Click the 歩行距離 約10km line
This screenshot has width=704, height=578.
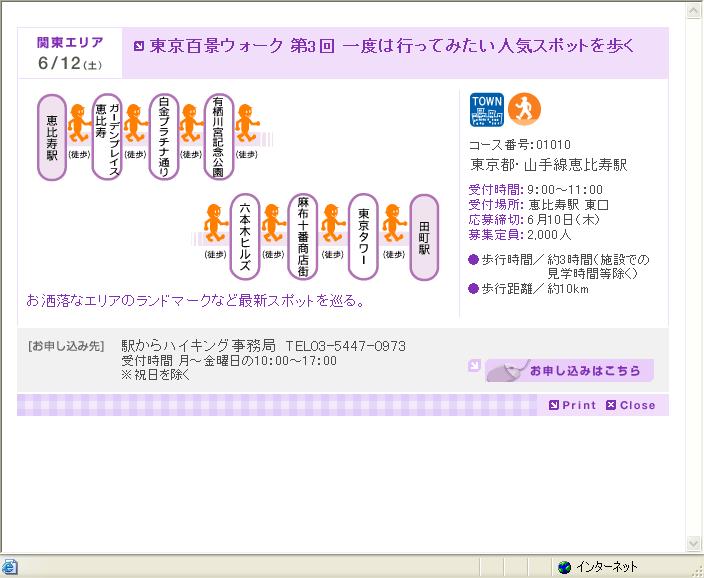coord(528,289)
